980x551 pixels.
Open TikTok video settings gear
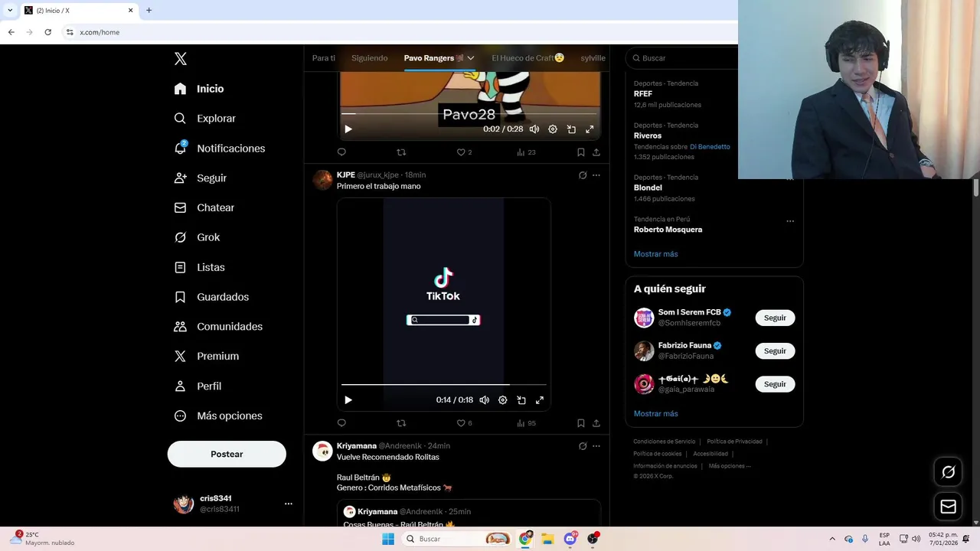tap(503, 400)
